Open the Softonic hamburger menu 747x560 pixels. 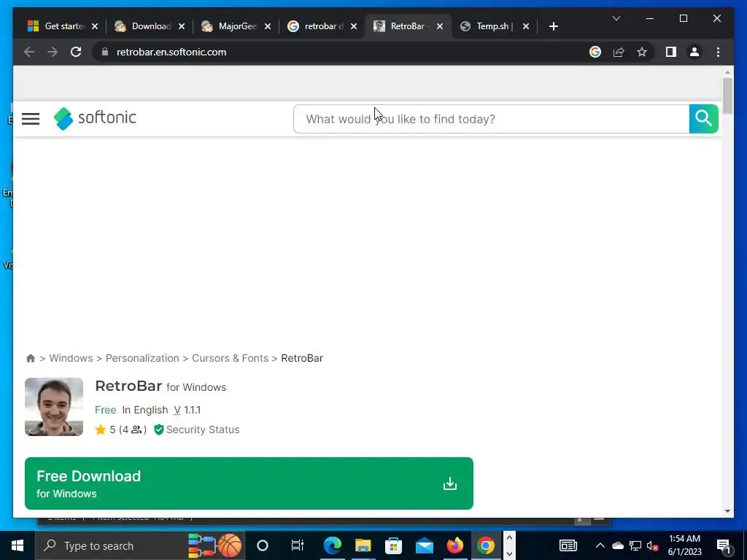[31, 119]
